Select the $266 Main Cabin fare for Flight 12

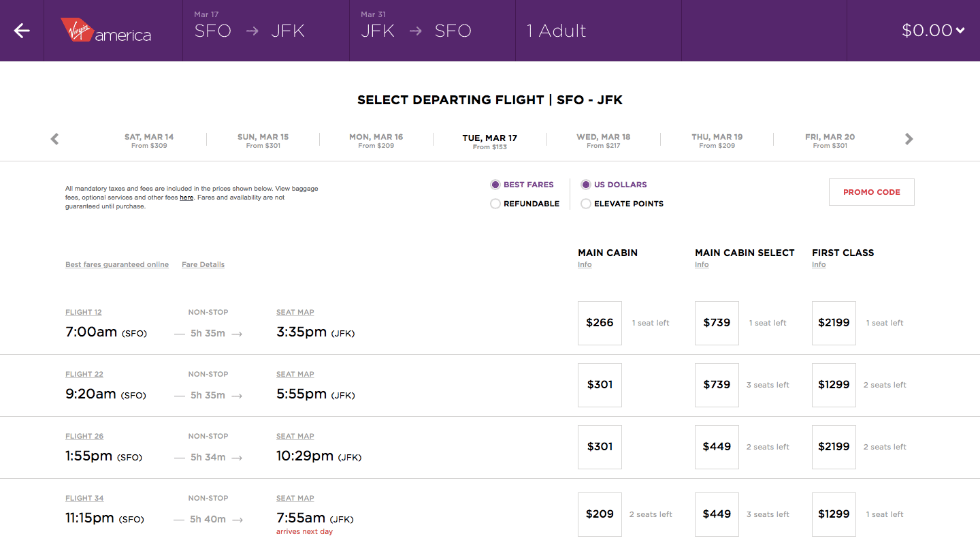600,323
